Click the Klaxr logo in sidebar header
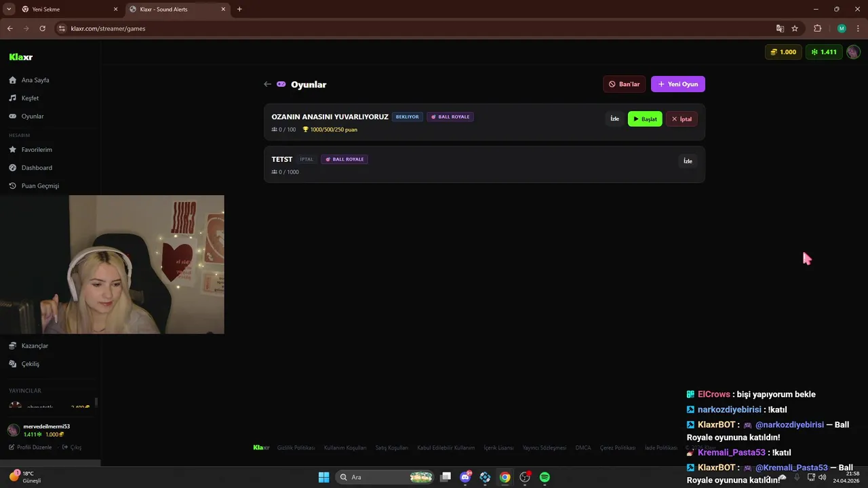 pos(21,57)
